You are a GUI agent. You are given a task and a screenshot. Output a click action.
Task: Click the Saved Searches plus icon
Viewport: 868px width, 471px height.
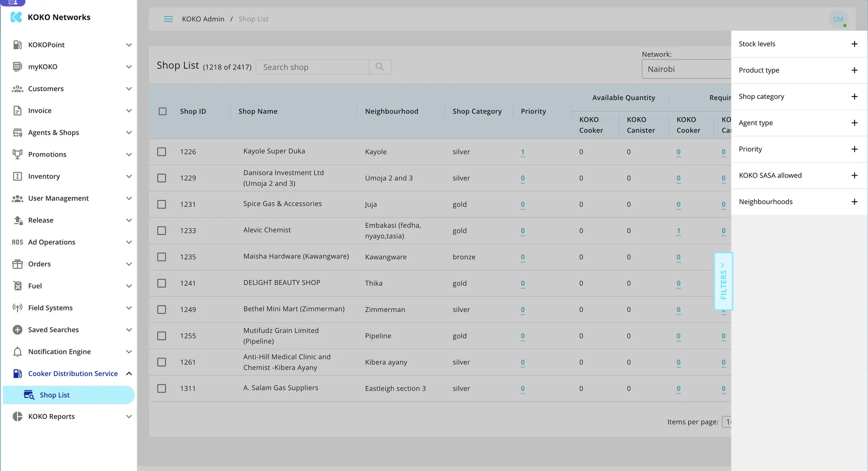tap(17, 330)
